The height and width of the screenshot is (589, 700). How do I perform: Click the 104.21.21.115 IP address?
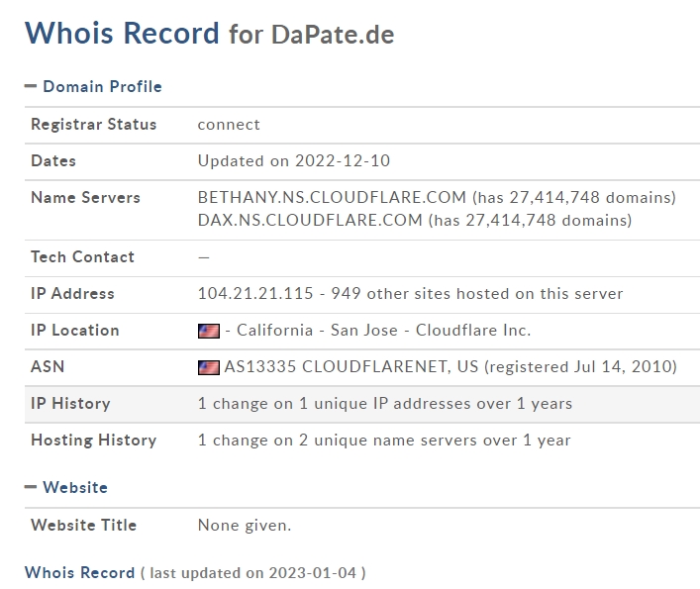pyautogui.click(x=255, y=294)
